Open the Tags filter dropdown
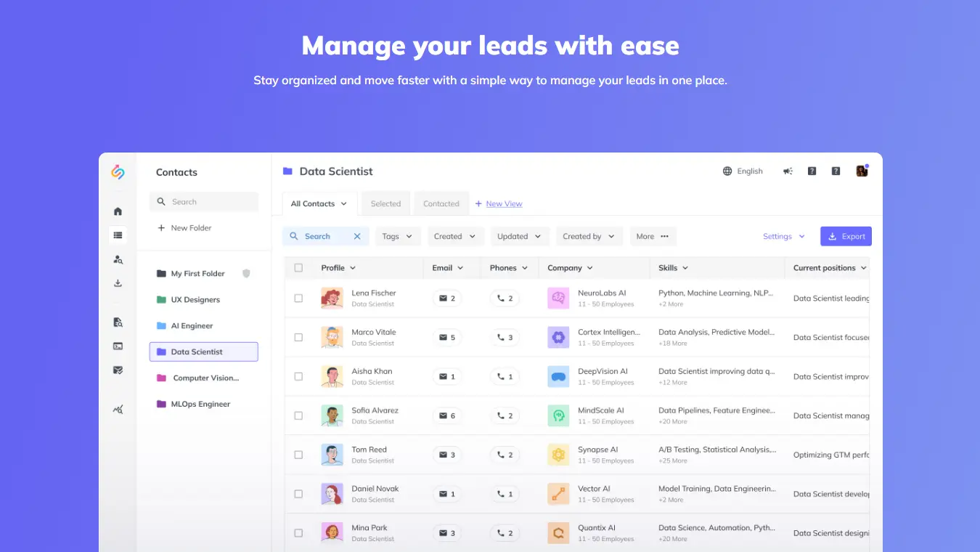The width and height of the screenshot is (980, 552). pyautogui.click(x=397, y=236)
